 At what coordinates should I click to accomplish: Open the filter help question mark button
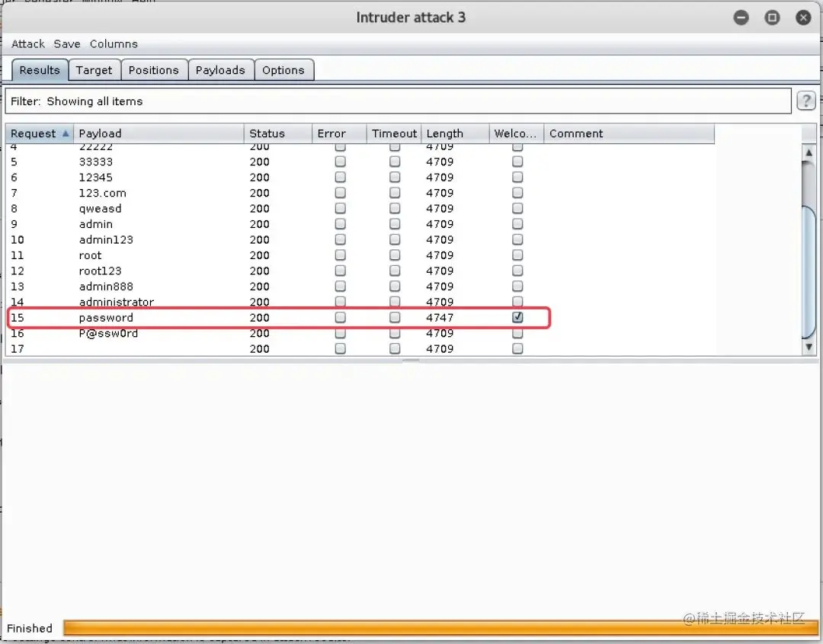pos(805,101)
